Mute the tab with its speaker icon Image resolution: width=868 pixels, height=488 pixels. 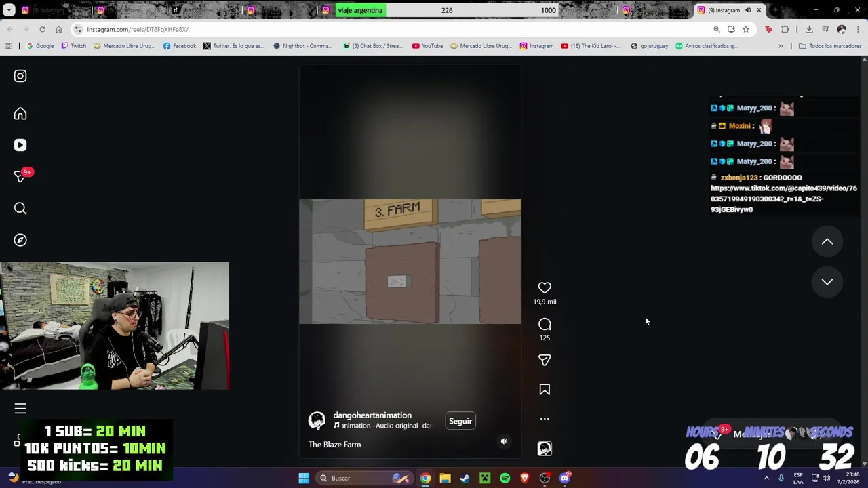[x=748, y=10]
